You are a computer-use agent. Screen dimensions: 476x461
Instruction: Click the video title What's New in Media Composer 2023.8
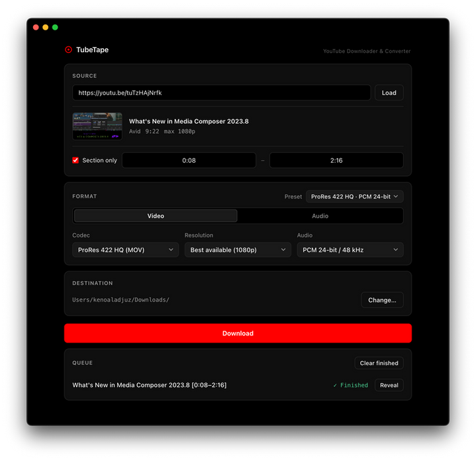tap(189, 121)
